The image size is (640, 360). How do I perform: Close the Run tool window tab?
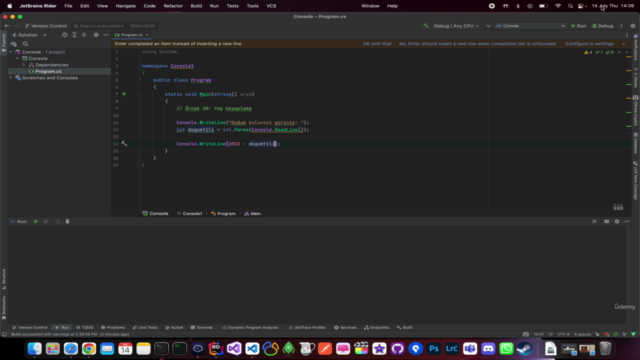click(594, 221)
